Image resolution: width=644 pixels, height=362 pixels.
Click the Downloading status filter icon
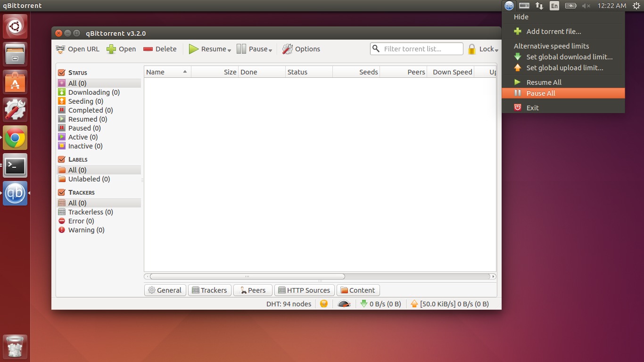coord(62,92)
